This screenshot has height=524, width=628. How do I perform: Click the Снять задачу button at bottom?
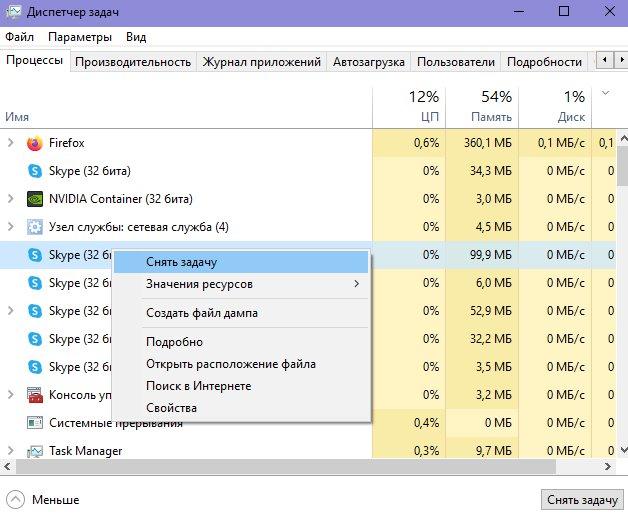tap(582, 500)
